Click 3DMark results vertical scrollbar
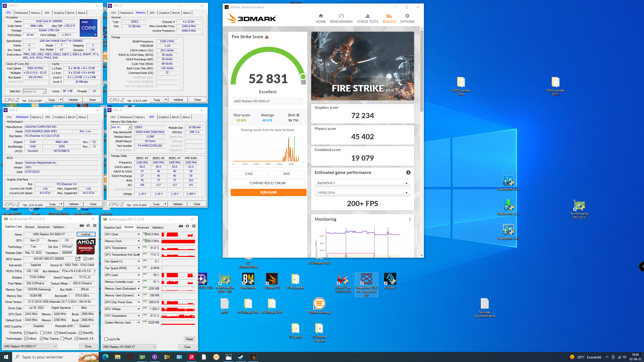 [x=422, y=71]
